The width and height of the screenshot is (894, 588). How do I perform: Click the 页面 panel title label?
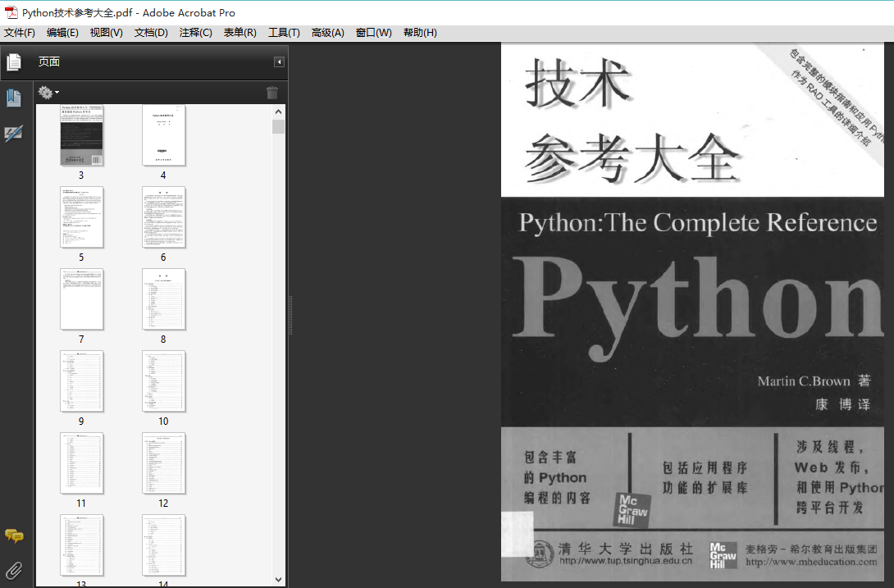49,62
